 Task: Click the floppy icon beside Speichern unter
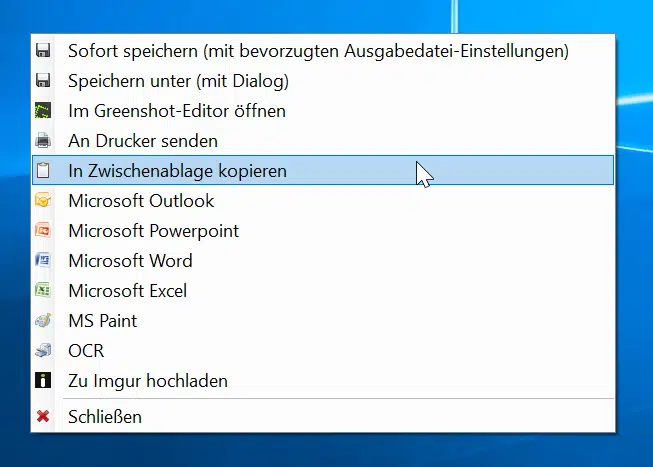(x=43, y=81)
